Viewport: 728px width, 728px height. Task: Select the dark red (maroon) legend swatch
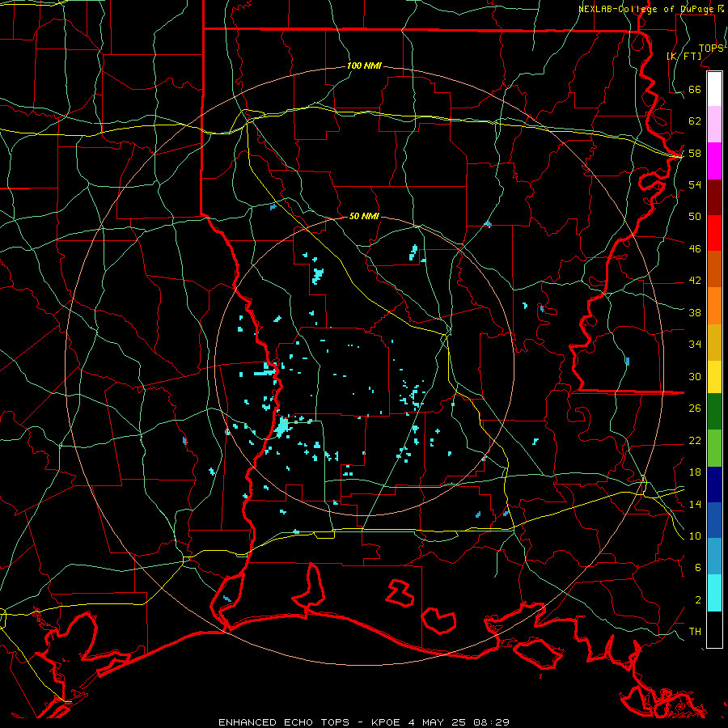(x=714, y=197)
